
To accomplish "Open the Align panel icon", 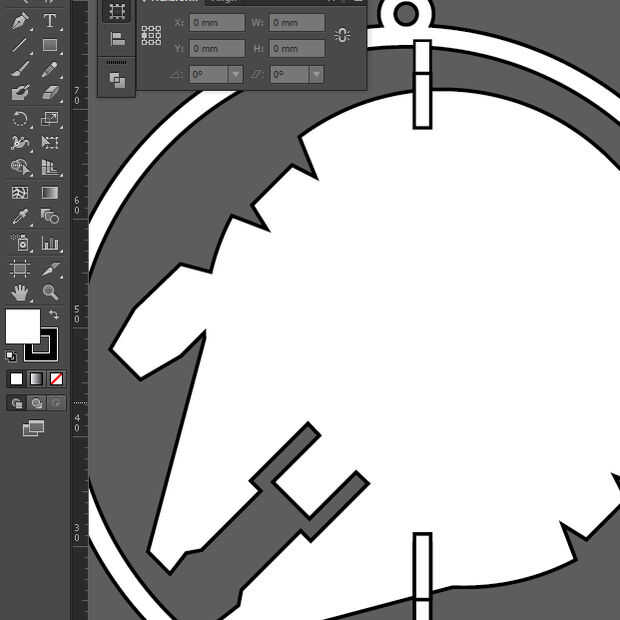I will point(117,39).
